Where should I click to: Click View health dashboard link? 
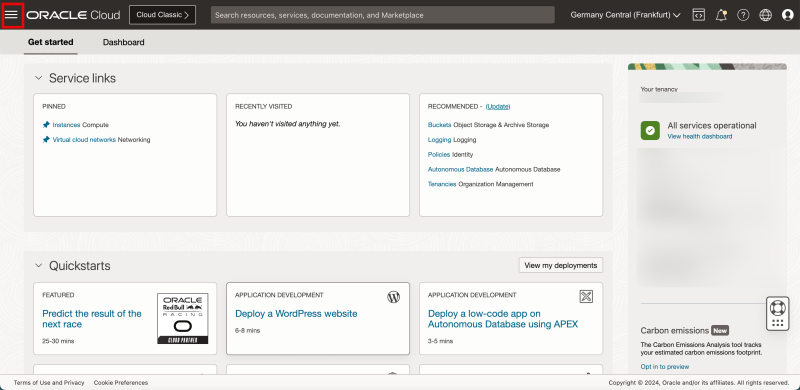tap(699, 136)
